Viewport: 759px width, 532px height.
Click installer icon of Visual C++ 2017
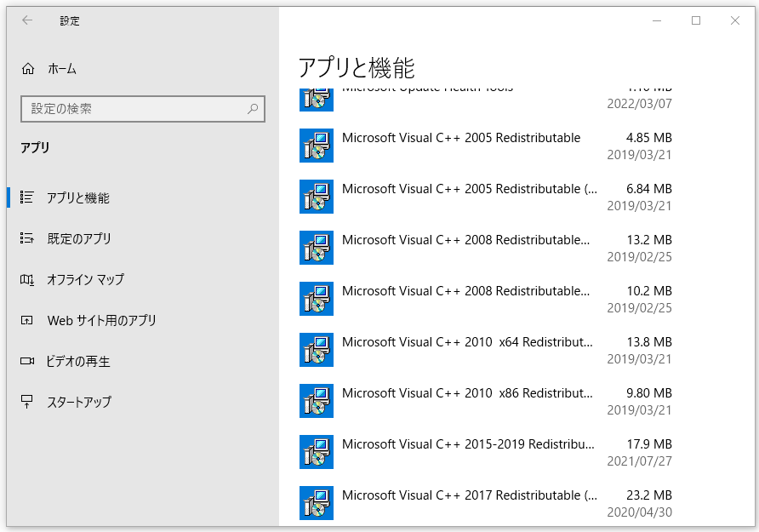(316, 503)
